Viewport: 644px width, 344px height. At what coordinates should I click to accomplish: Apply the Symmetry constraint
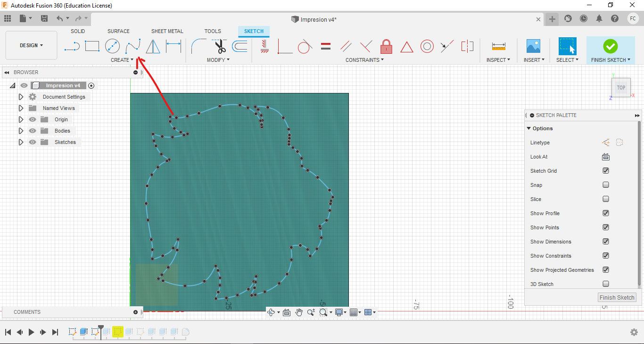coord(467,46)
